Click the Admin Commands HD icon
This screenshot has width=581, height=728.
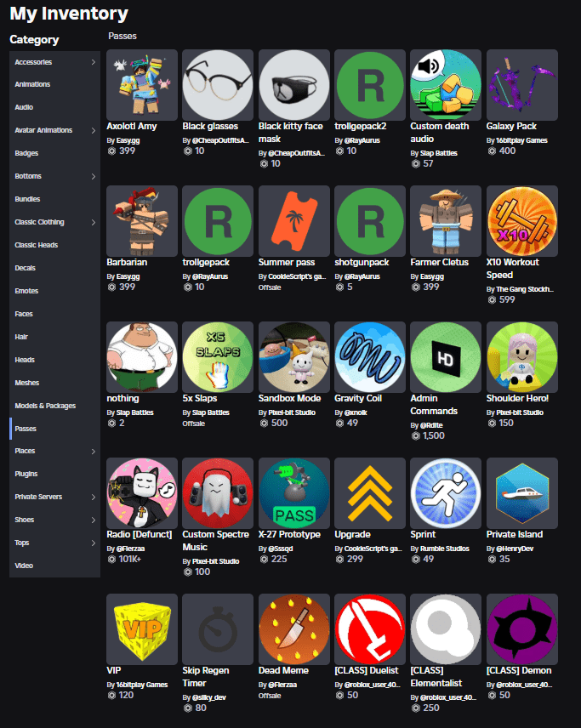pos(446,357)
